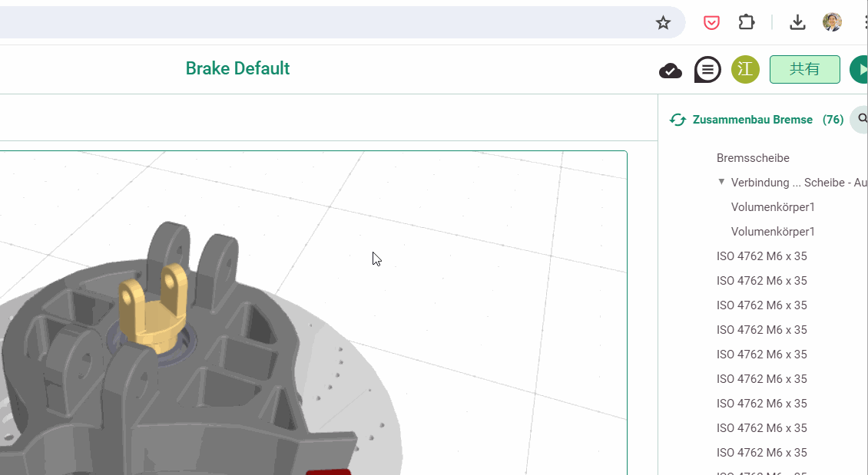
Task: Open the browser extensions puzzle icon
Action: [746, 22]
